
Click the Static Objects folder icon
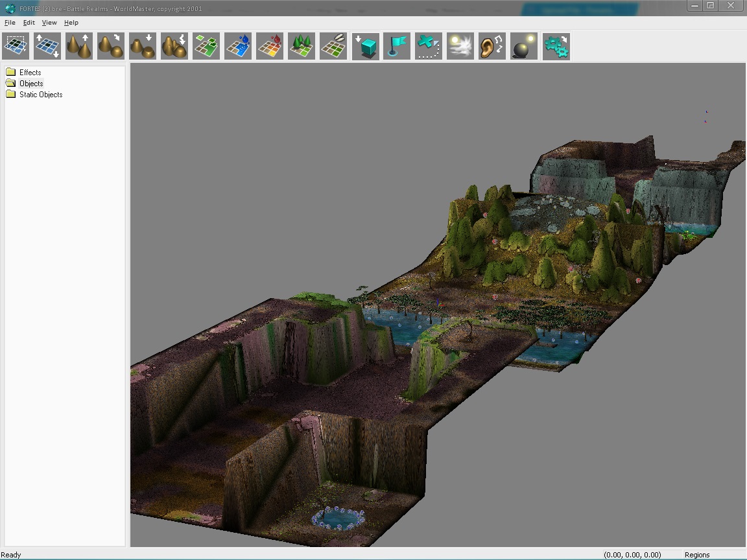(x=10, y=94)
